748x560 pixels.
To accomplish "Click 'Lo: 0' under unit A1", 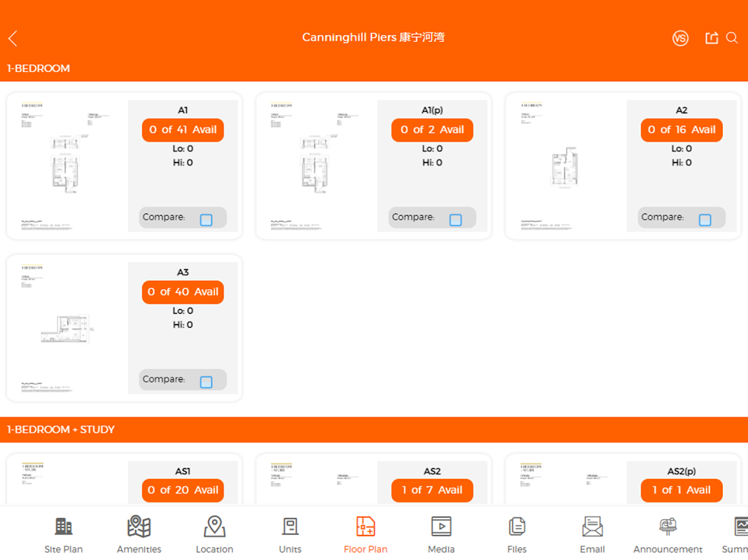I will click(183, 148).
